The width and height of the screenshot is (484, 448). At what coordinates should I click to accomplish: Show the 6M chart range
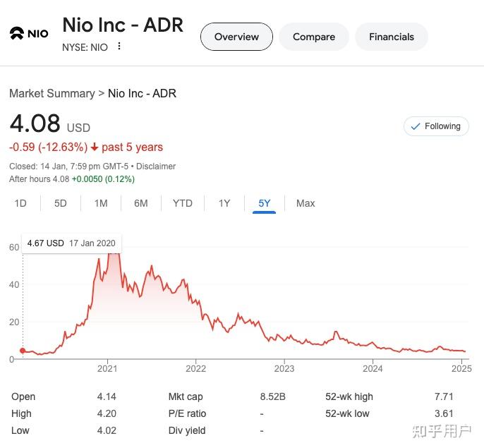point(141,203)
